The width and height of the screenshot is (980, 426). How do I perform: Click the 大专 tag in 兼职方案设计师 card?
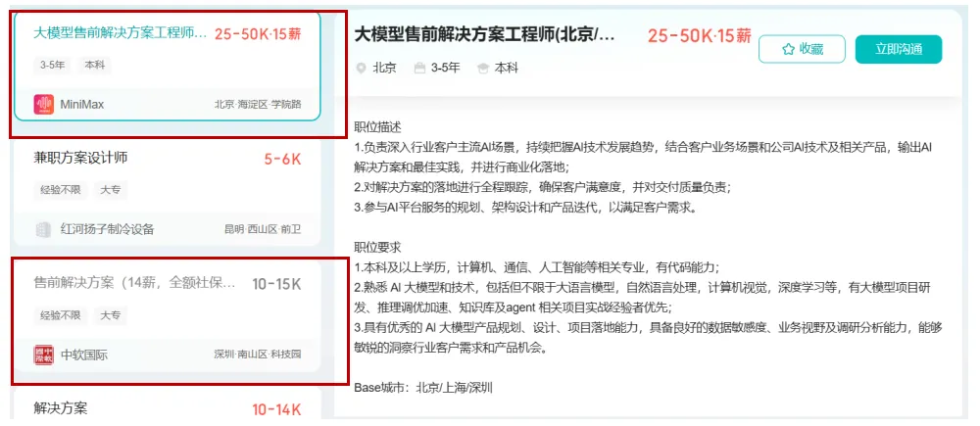111,190
